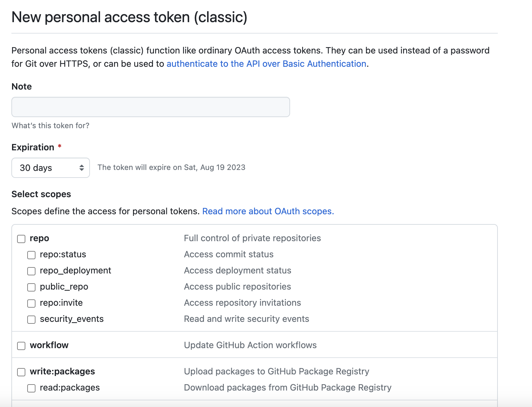Check the write:packages scope checkbox
Viewport: 532px width, 407px height.
[x=21, y=372]
